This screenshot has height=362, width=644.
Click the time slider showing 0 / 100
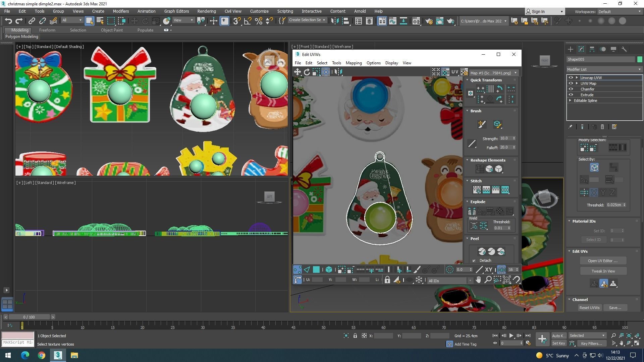[x=29, y=317]
